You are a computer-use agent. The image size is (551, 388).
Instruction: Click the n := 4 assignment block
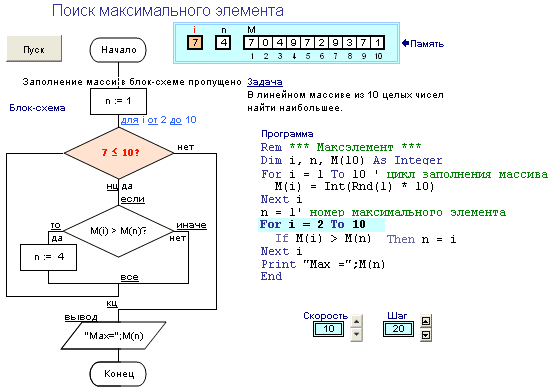pyautogui.click(x=48, y=257)
